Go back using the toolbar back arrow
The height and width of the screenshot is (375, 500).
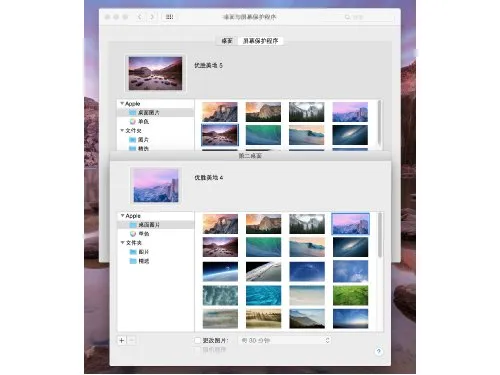[140, 17]
